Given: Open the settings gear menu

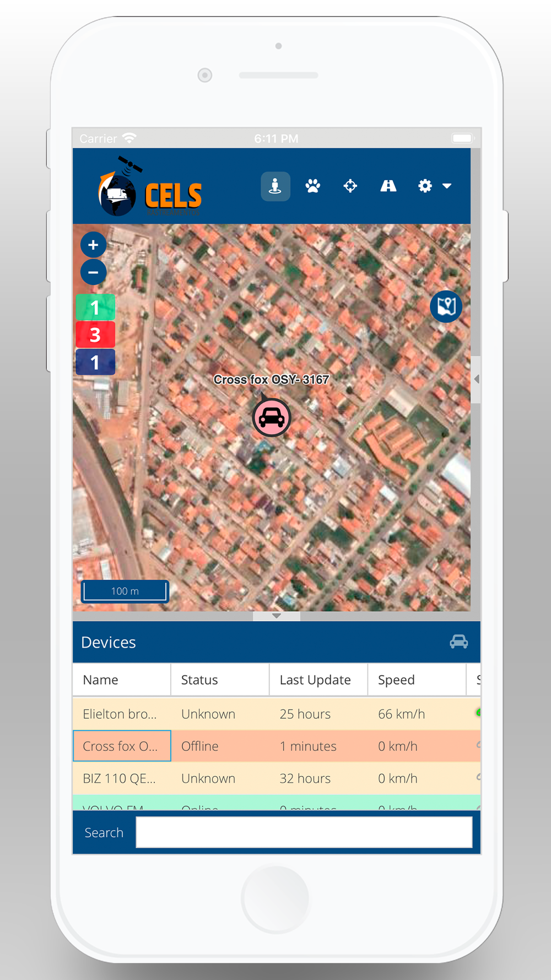Looking at the screenshot, I should (x=425, y=186).
